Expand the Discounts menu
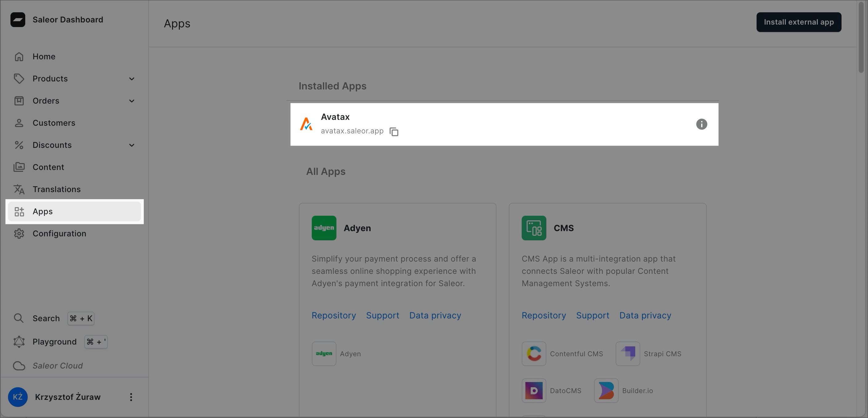The image size is (868, 418). tap(131, 145)
